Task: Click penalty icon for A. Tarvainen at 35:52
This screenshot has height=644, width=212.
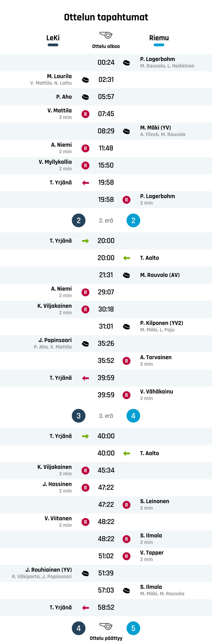Action: click(x=127, y=361)
